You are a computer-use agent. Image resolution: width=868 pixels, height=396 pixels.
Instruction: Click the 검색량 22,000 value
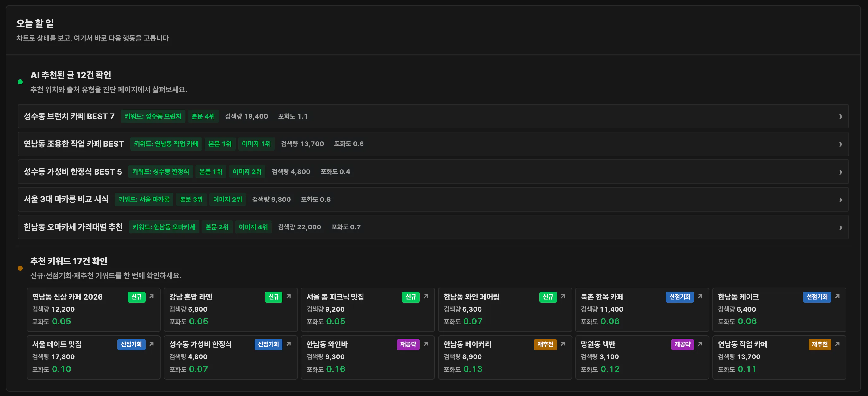click(x=300, y=227)
